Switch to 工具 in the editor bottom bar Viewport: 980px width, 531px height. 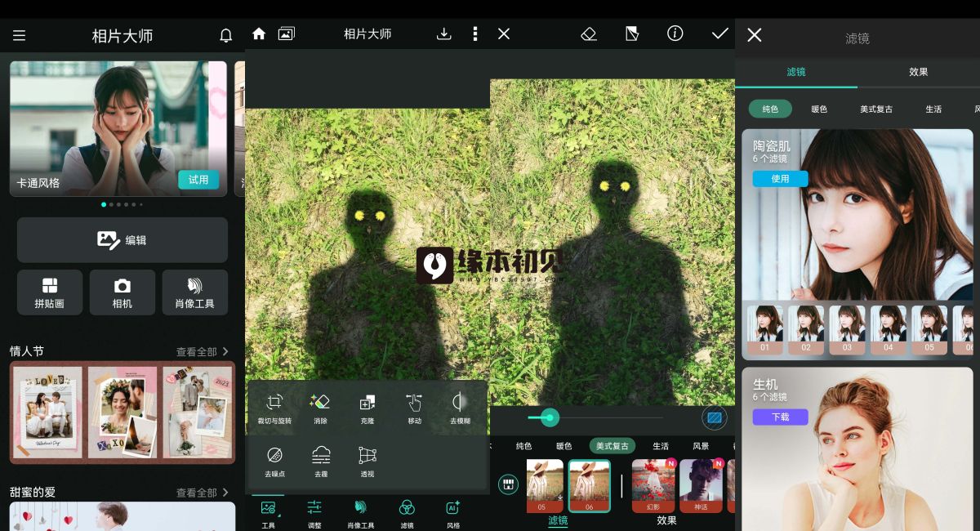268,514
